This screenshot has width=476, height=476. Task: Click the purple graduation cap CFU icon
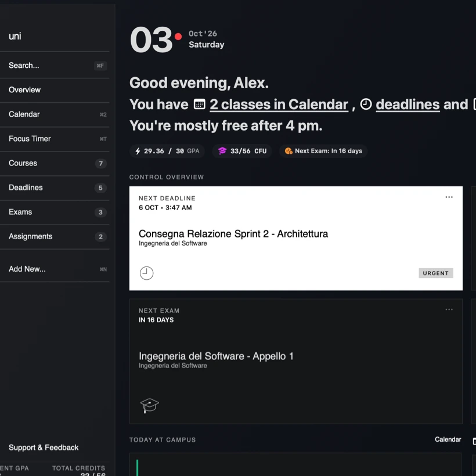pos(222,151)
